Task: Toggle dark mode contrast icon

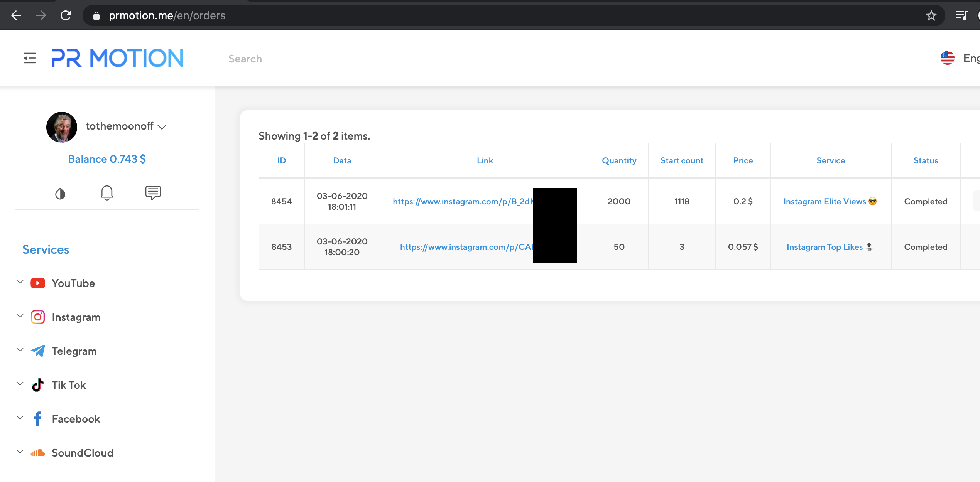Action: pos(60,193)
